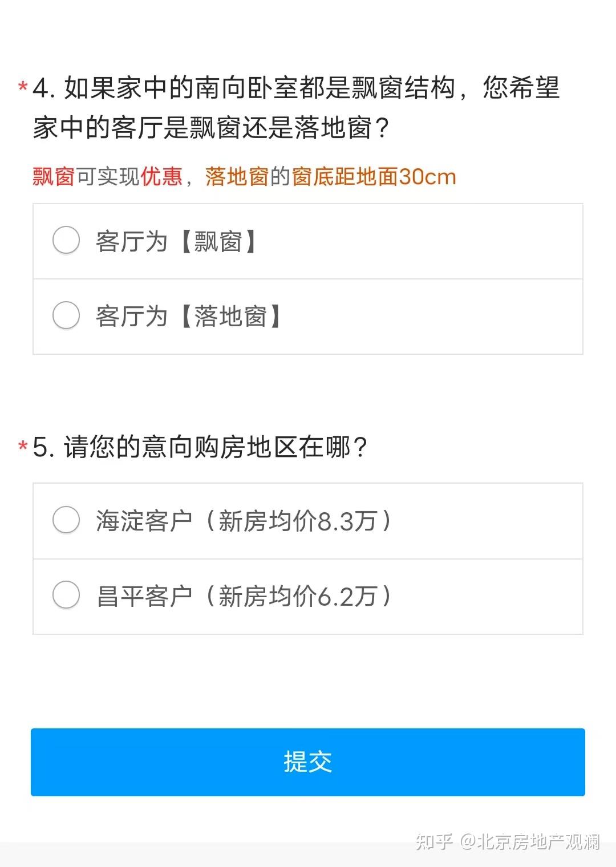The height and width of the screenshot is (867, 616).
Task: Click question 5 title 意向购房地区
Action: tap(200, 447)
